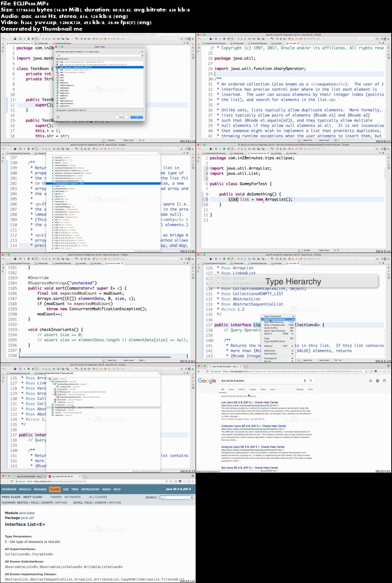The width and height of the screenshot is (392, 583).
Task: Click the Google logo on results page
Action: click(207, 381)
